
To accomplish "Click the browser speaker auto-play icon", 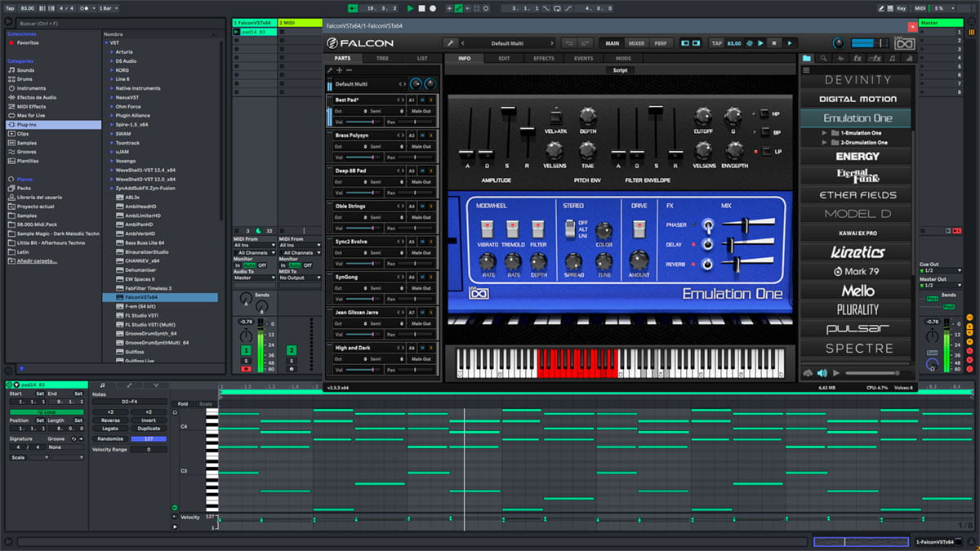I will 822,373.
